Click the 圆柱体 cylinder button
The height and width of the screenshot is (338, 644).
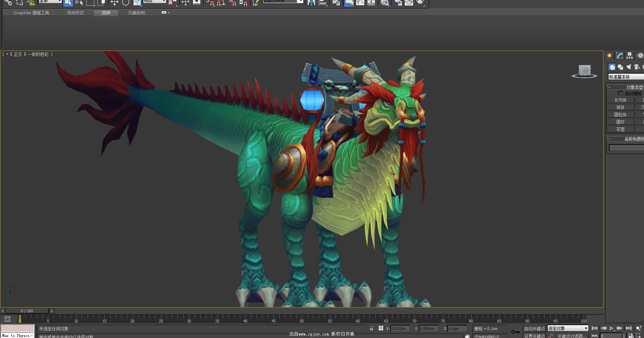click(621, 115)
